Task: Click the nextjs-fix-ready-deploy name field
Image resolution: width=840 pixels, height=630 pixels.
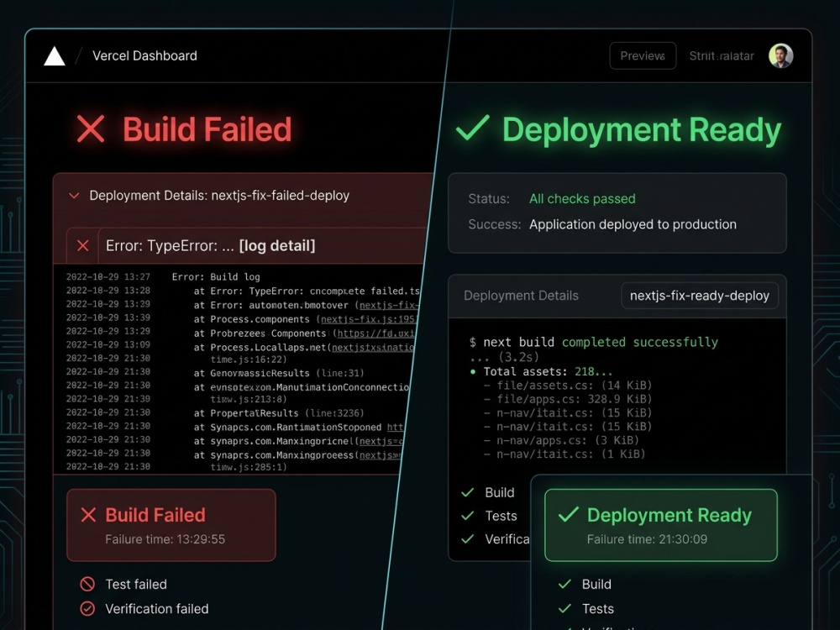Action: [x=700, y=296]
